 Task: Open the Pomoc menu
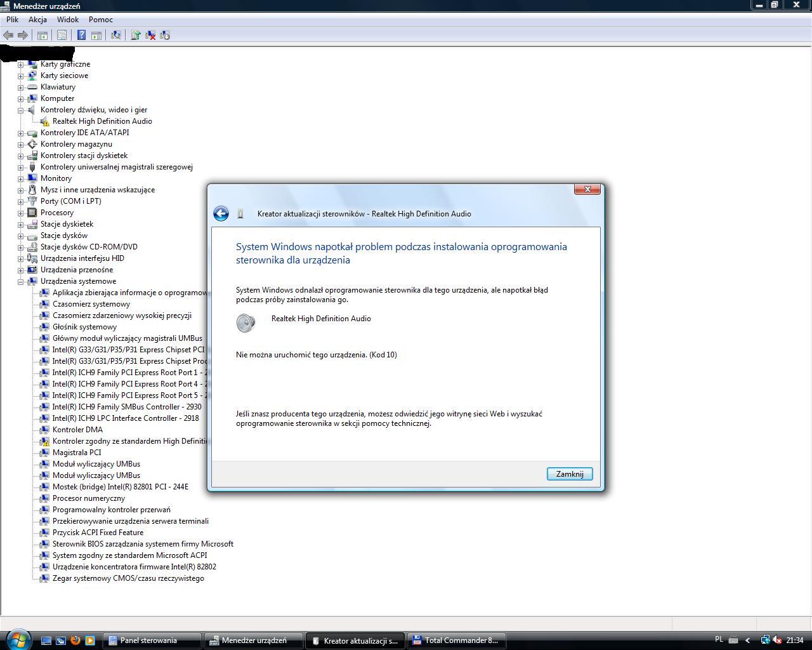(x=101, y=20)
